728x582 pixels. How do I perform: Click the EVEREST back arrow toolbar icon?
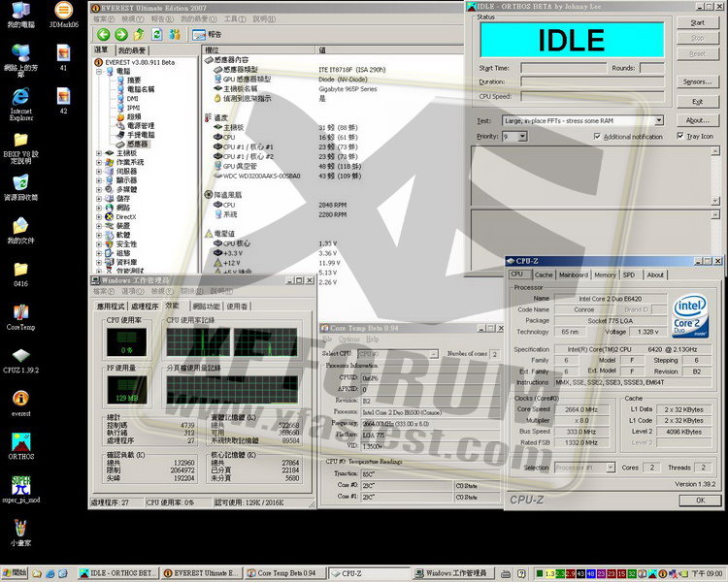[103, 34]
